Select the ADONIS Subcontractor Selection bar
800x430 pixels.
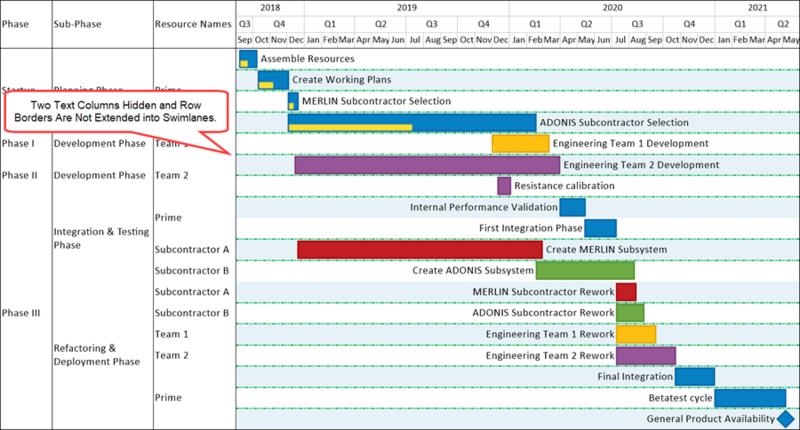[412, 122]
